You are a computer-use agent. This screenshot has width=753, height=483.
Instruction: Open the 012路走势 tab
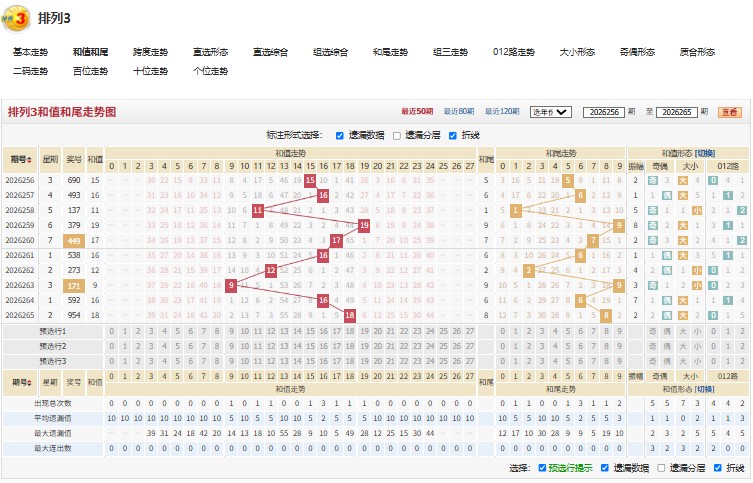coord(513,52)
